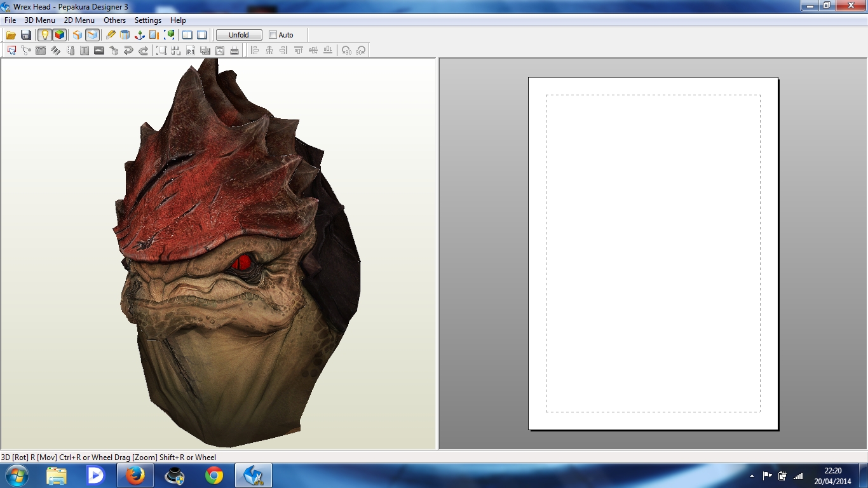Open the 3D Menu

40,20
